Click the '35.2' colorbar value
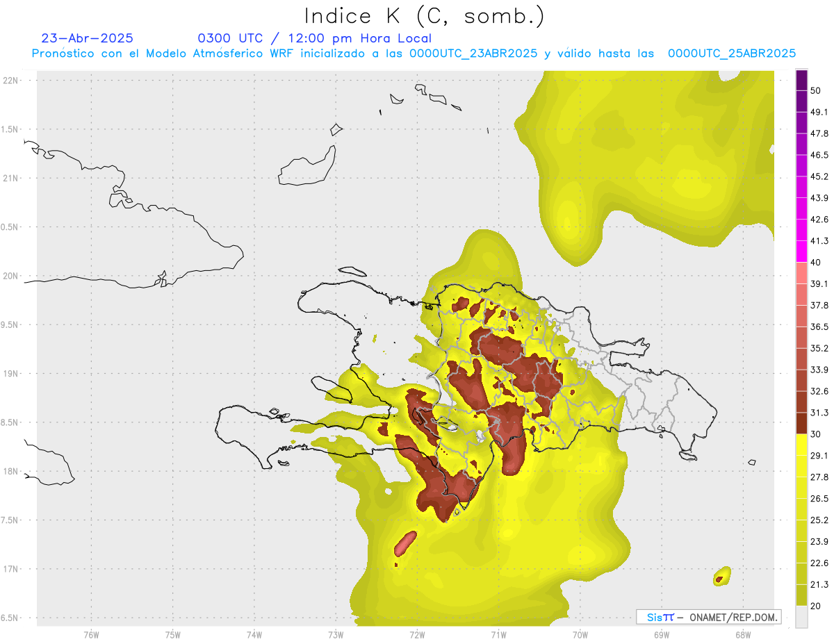The image size is (834, 644). click(x=819, y=348)
